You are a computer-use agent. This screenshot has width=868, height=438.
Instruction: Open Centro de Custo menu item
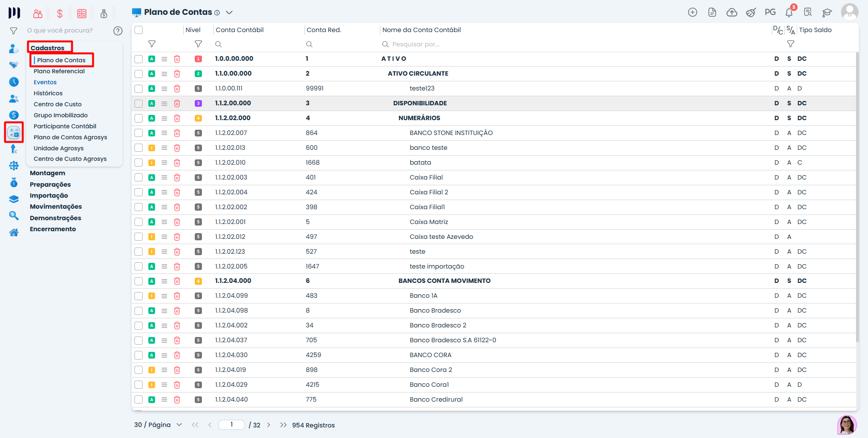click(57, 104)
